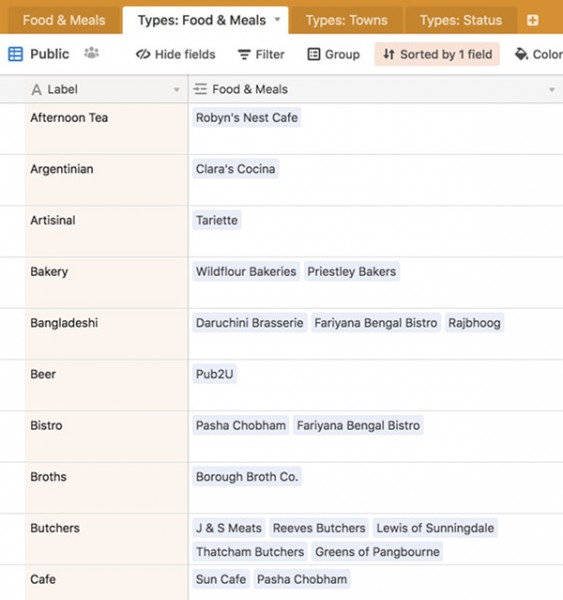Image resolution: width=563 pixels, height=600 pixels.
Task: Open the Wildflour Bakeries linked record
Action: point(246,271)
